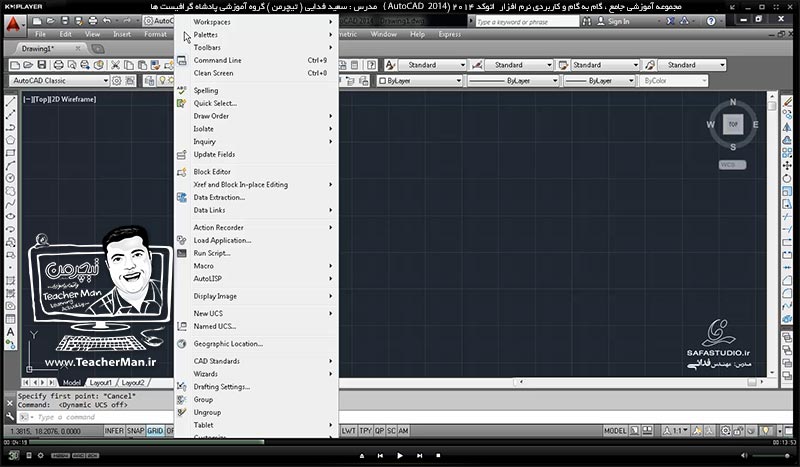This screenshot has width=800, height=467.
Task: Click the keyword search input field
Action: point(527,21)
